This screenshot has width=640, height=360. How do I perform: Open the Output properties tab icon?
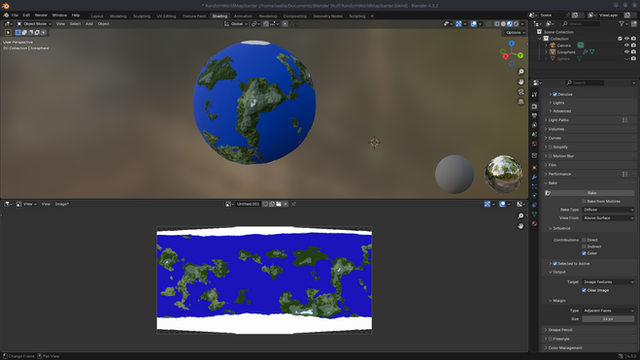point(534,116)
